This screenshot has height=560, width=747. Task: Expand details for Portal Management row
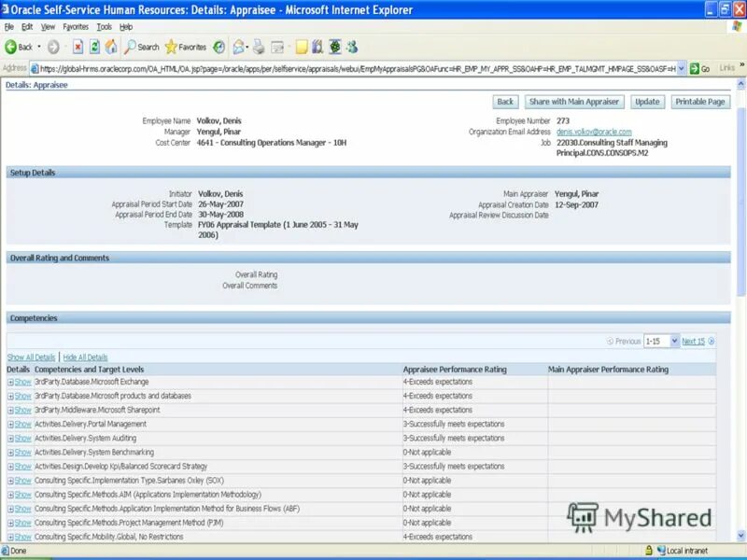tap(19, 424)
